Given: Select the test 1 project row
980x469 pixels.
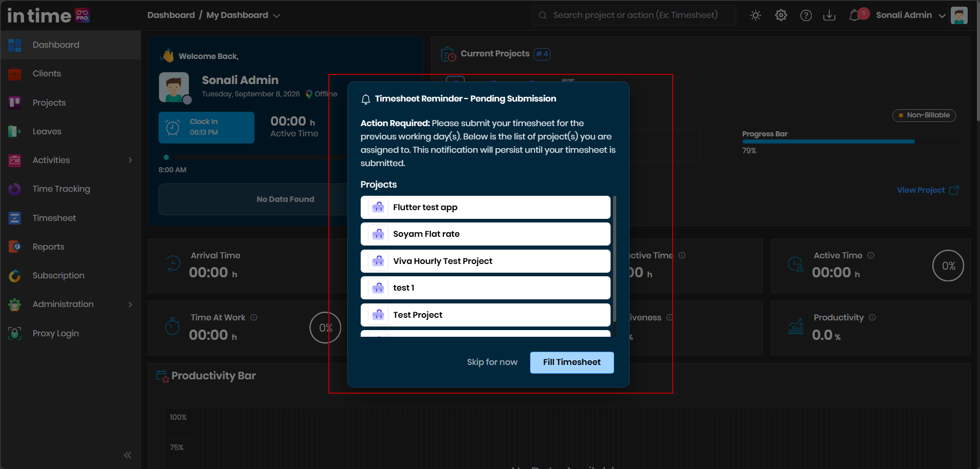Looking at the screenshot, I should click(485, 288).
